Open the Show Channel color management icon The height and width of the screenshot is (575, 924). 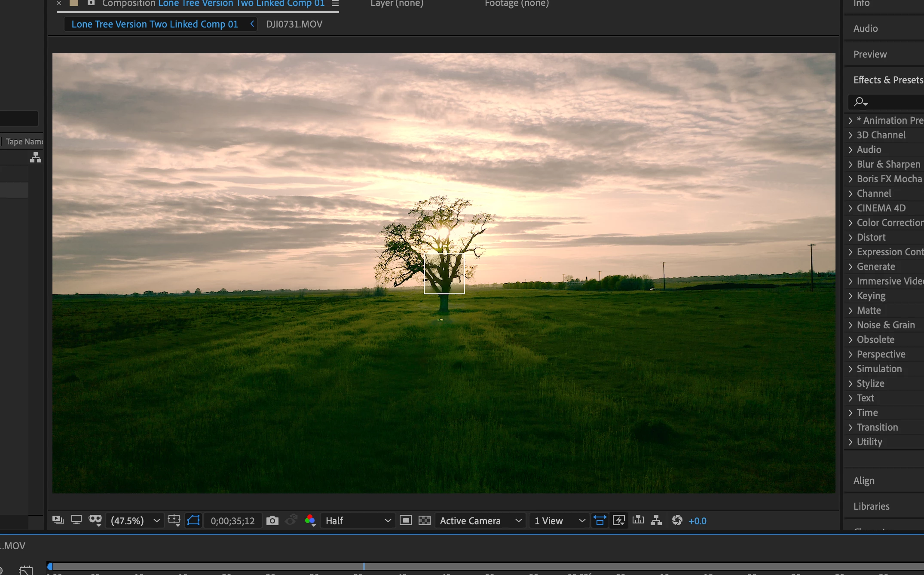(310, 521)
